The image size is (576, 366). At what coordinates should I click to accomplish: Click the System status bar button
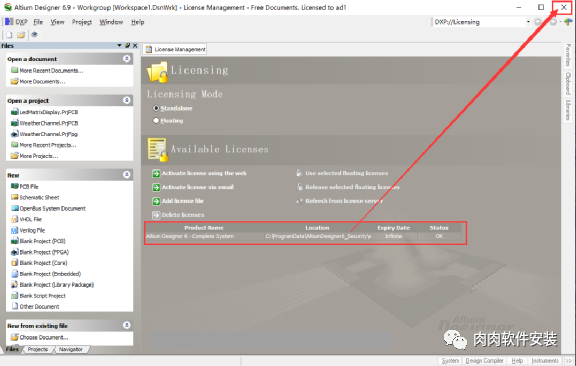pos(450,361)
